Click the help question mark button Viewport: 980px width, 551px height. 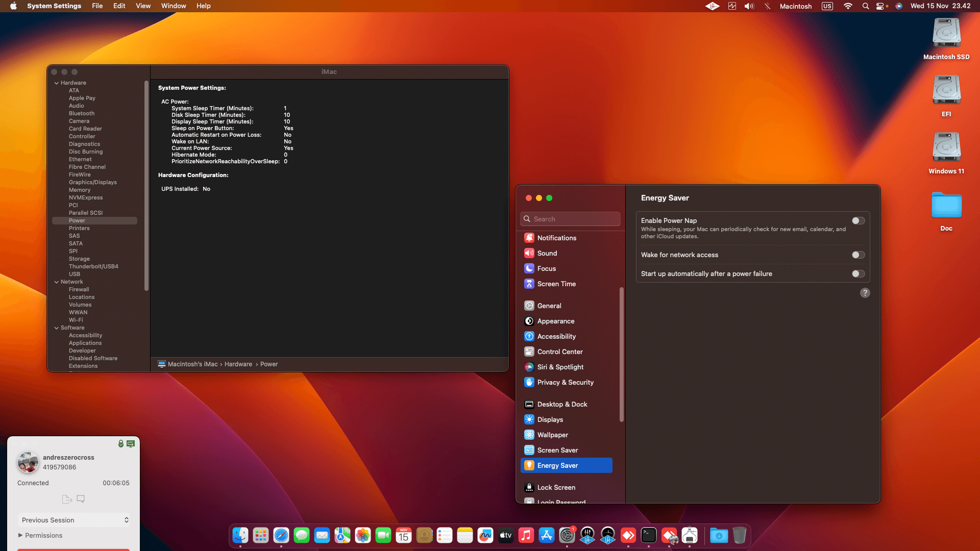(x=865, y=293)
